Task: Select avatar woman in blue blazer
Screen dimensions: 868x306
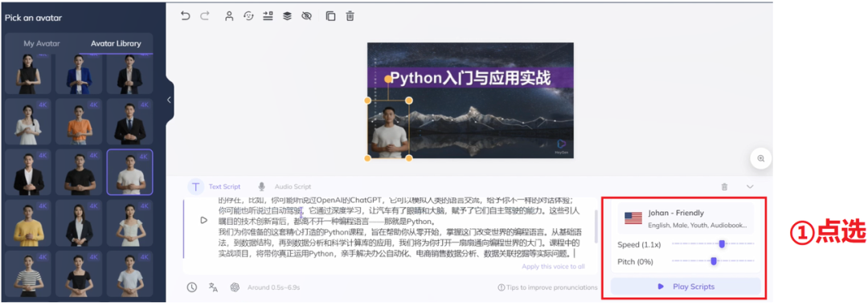Action: [79, 74]
